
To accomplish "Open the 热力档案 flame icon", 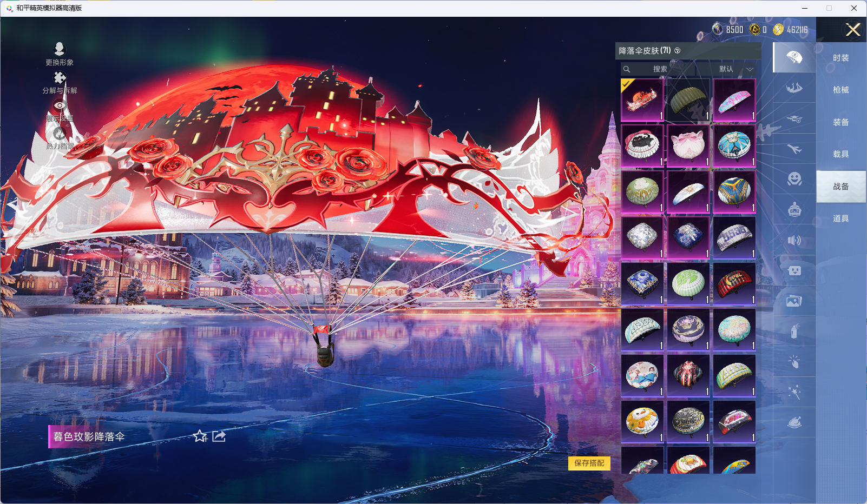I will coord(60,134).
